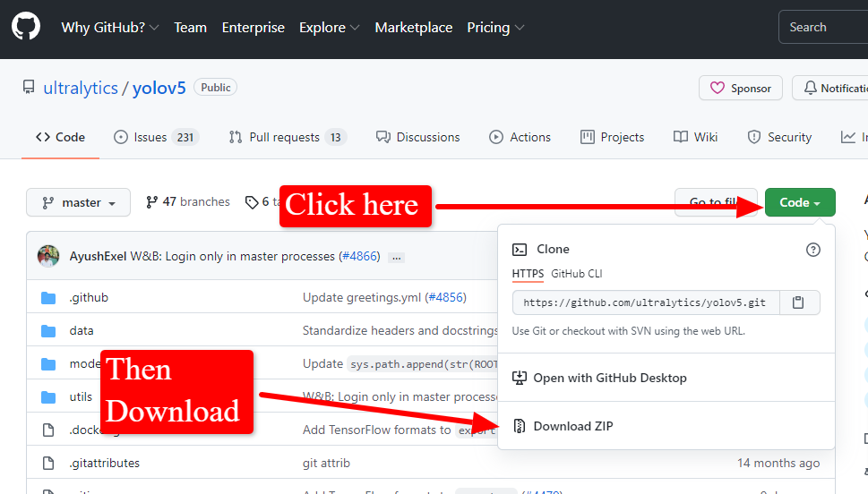Open the ultralytics owner link
Screen dimensions: 868x494
click(81, 88)
